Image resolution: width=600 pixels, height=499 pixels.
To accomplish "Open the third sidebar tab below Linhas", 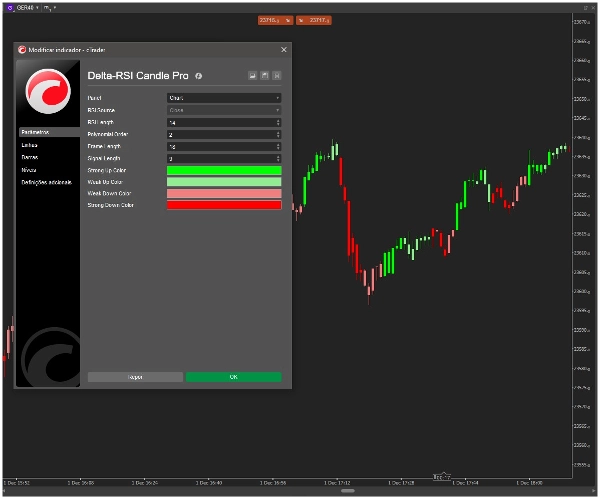I will point(30,157).
